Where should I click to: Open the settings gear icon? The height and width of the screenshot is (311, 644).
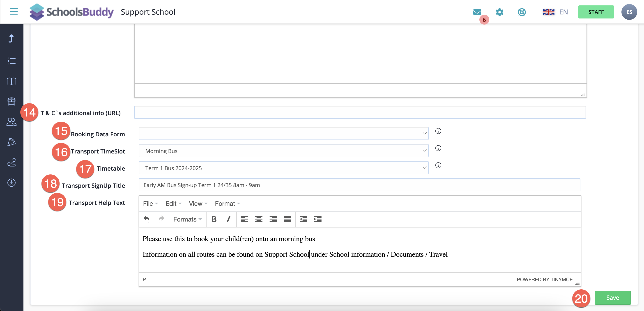[499, 12]
